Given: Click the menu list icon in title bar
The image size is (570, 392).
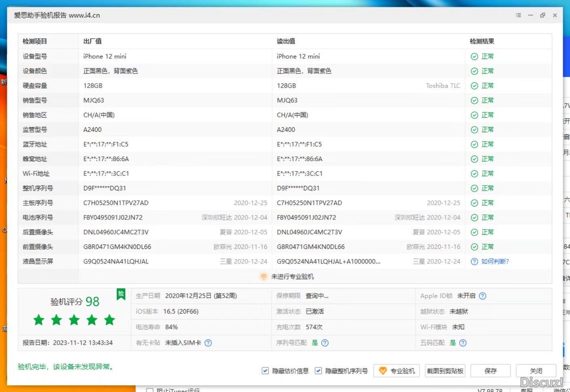Looking at the screenshot, I should (x=518, y=15).
